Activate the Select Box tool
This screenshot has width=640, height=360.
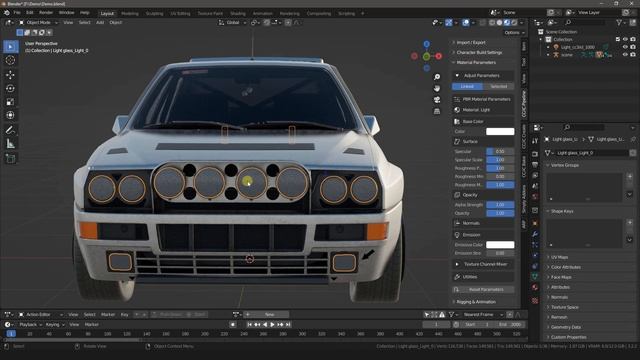pos(10,47)
